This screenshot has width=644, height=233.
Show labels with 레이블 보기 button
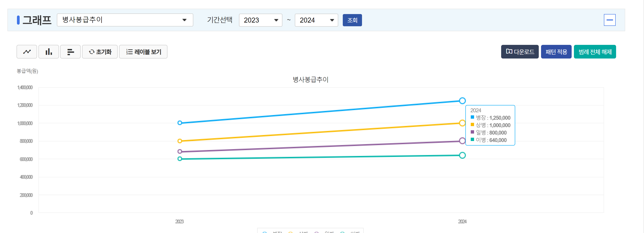(143, 52)
